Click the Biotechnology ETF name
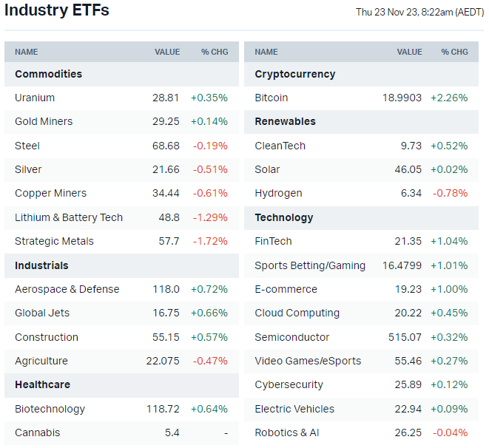Image resolution: width=489 pixels, height=448 pixels. pyautogui.click(x=50, y=409)
